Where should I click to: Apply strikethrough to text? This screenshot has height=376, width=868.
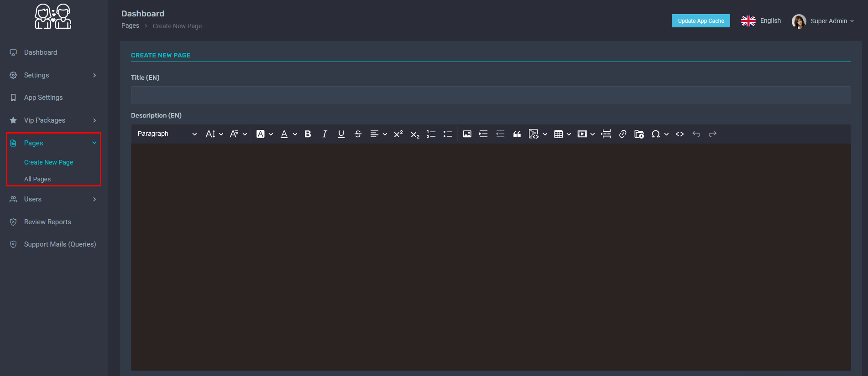click(x=358, y=134)
